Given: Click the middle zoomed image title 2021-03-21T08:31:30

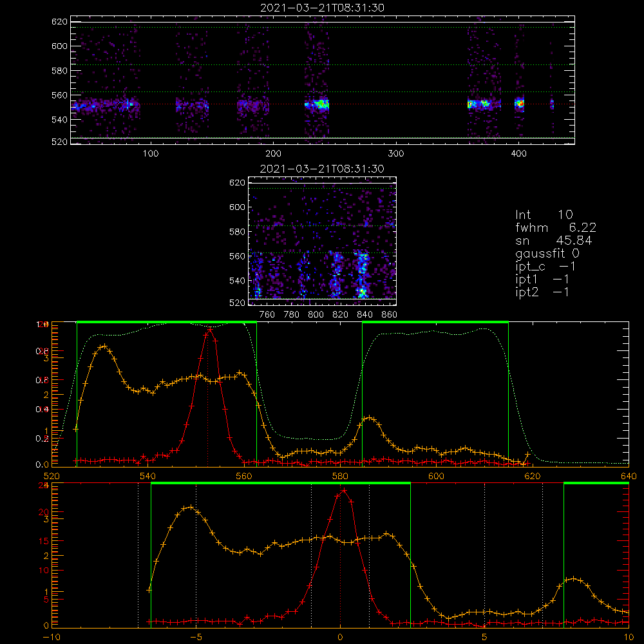Looking at the screenshot, I should point(322,169).
